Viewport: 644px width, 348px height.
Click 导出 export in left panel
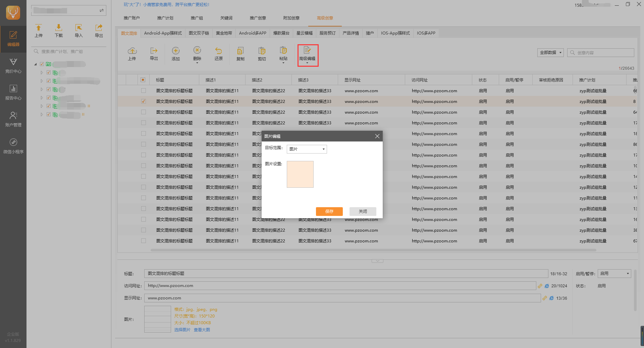coord(99,31)
